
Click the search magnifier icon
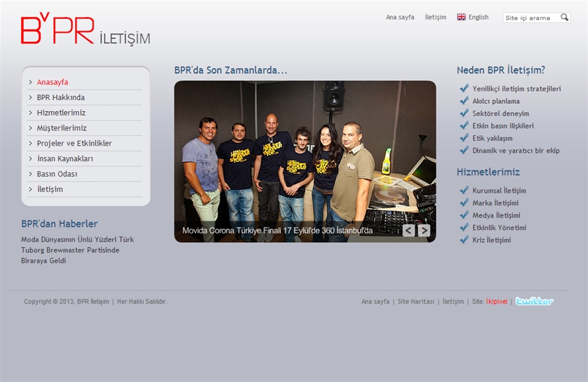pos(564,17)
